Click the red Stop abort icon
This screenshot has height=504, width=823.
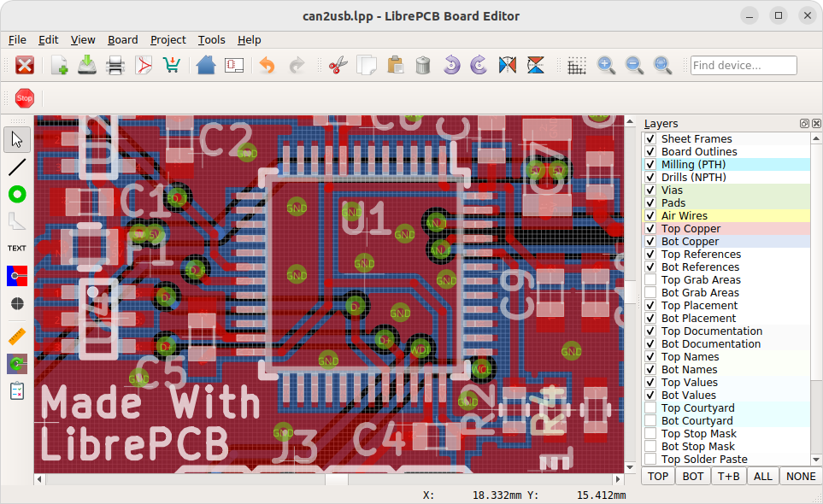[x=24, y=98]
